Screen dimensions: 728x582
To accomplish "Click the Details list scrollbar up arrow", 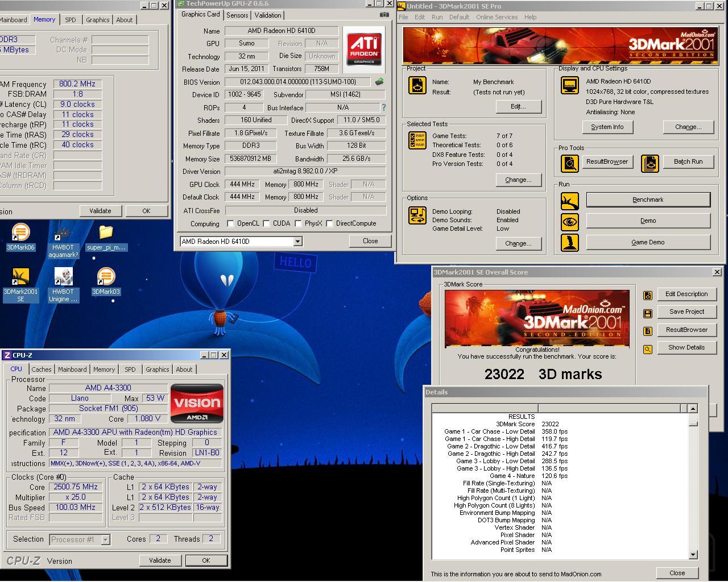I will coord(693,408).
